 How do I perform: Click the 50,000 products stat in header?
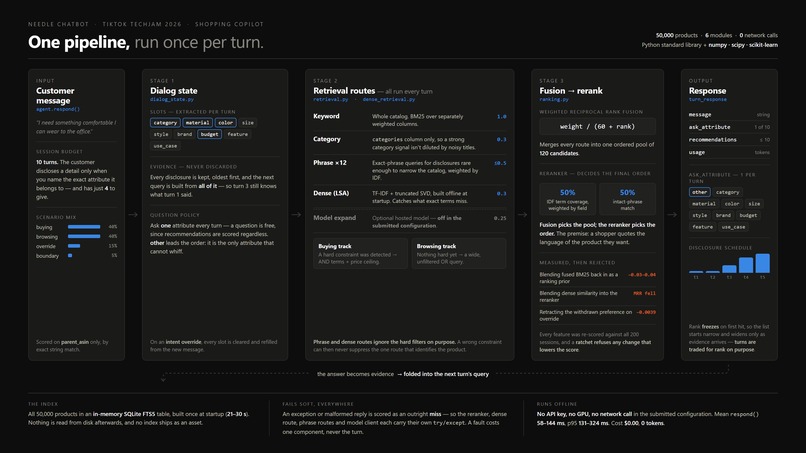tap(676, 35)
